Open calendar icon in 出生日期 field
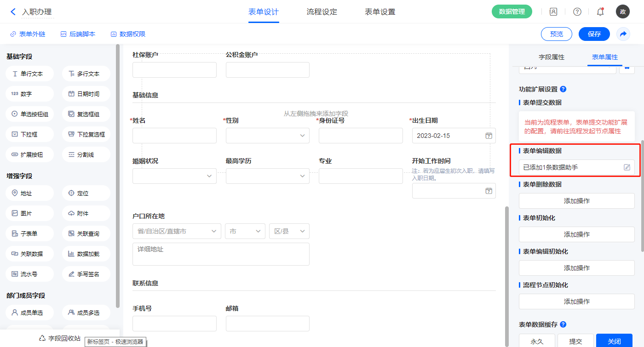 click(x=489, y=136)
